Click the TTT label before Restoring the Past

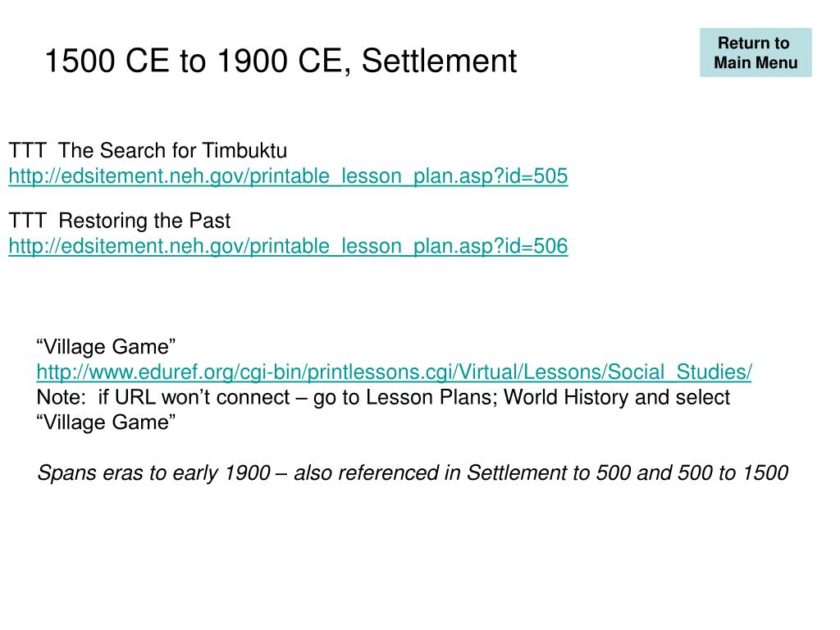pyautogui.click(x=27, y=221)
